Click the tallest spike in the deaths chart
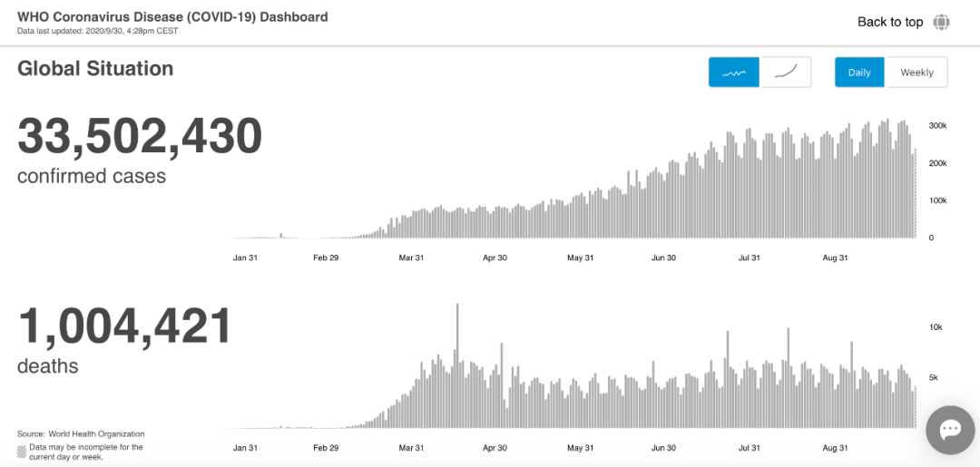 [457, 308]
